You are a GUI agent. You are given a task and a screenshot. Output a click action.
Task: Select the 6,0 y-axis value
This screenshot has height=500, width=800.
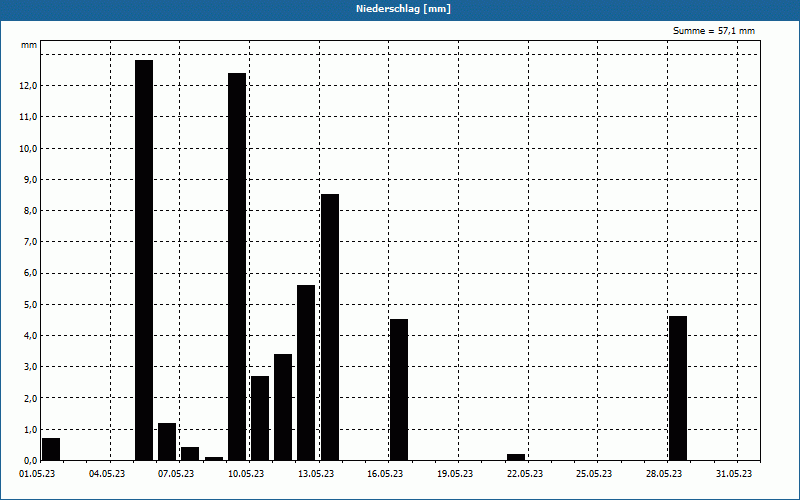[x=31, y=273]
